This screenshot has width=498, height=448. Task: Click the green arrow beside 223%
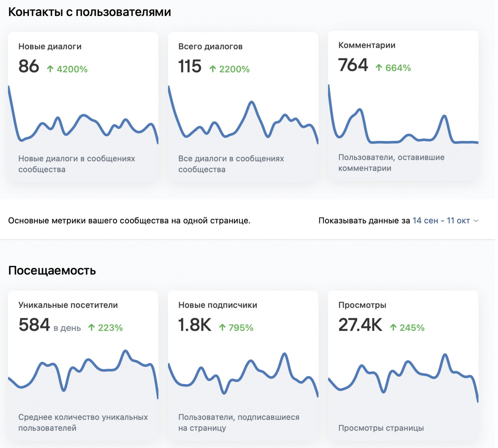point(91,328)
